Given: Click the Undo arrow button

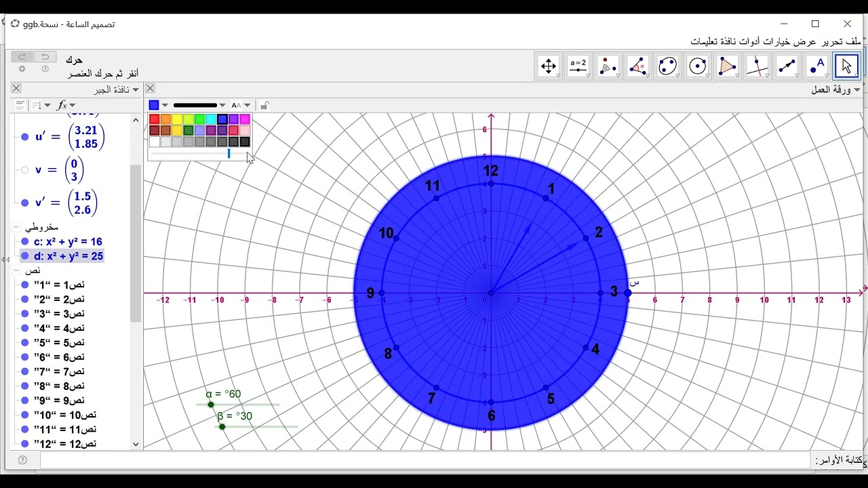Looking at the screenshot, I should click(45, 57).
